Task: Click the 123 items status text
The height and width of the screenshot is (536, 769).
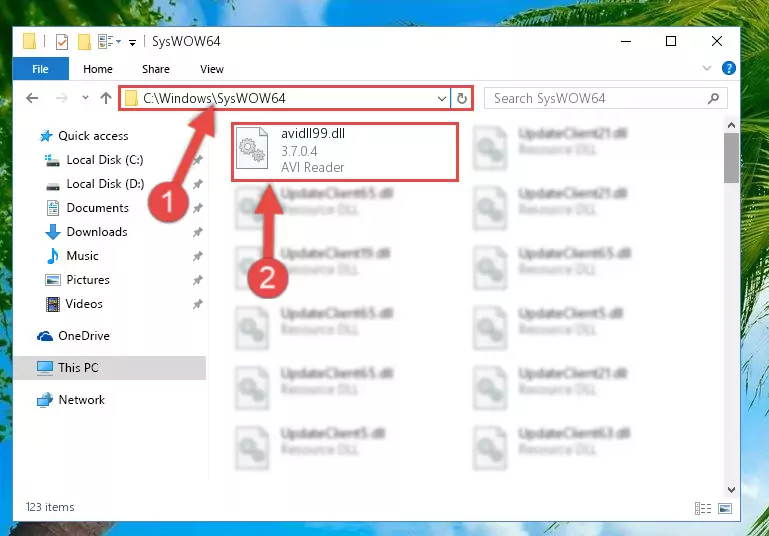Action: point(50,507)
